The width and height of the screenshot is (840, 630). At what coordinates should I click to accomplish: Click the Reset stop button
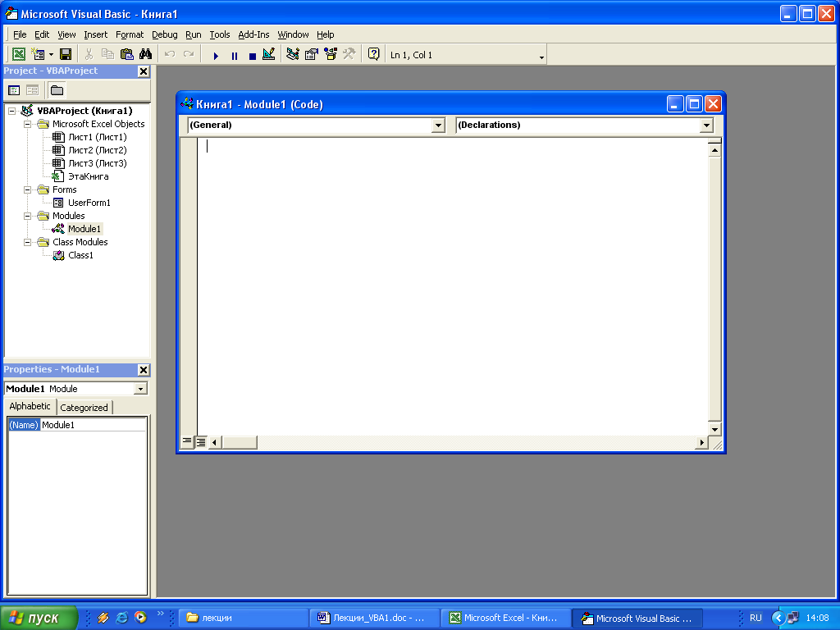click(x=253, y=55)
